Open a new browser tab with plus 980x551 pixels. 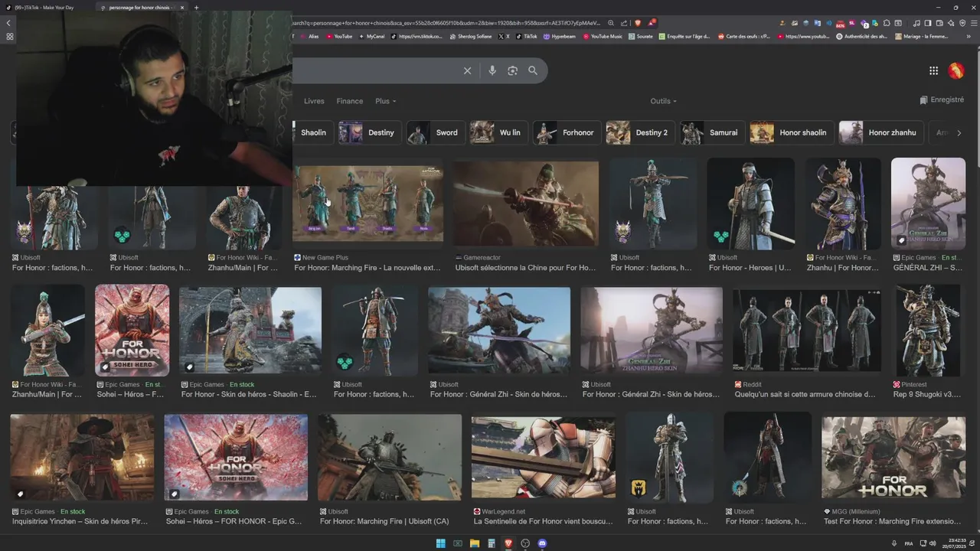196,8
